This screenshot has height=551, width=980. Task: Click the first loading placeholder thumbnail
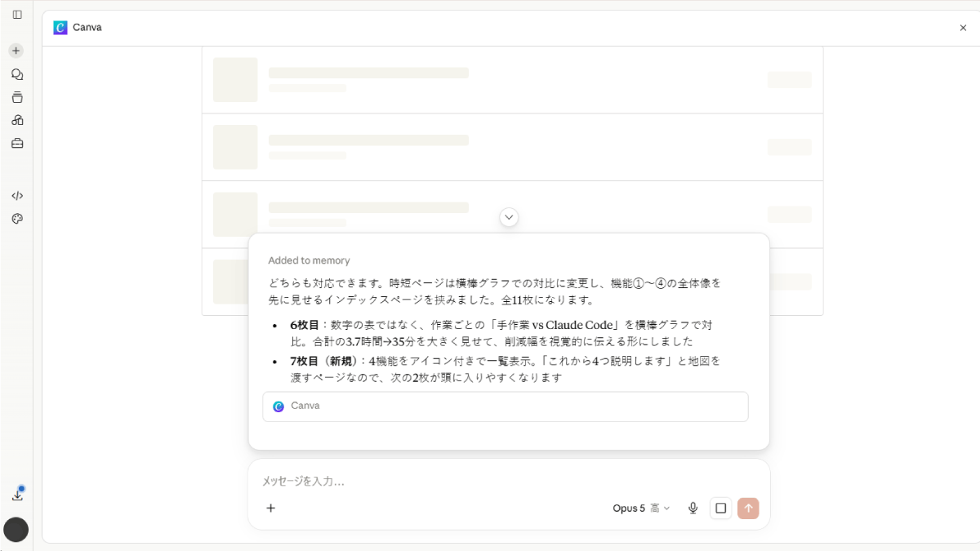235,80
